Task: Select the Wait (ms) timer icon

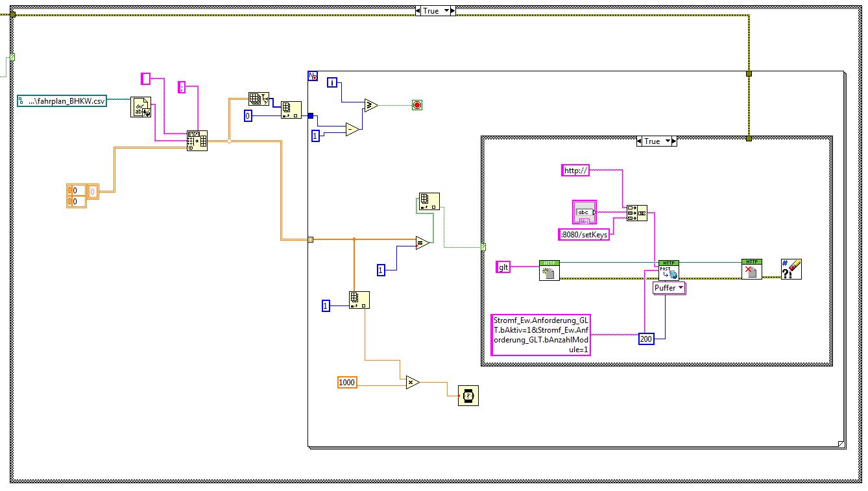Action: (x=468, y=396)
